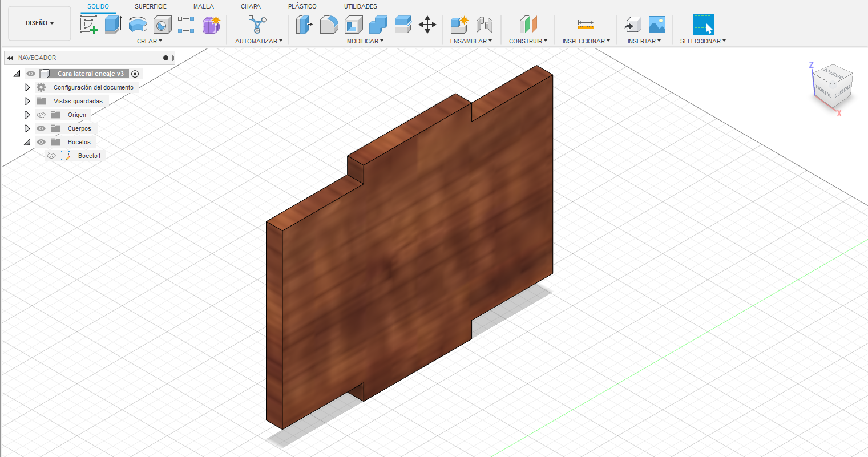Collapse the Cara lateral encaje v3 tree
The image size is (868, 457).
point(17,74)
